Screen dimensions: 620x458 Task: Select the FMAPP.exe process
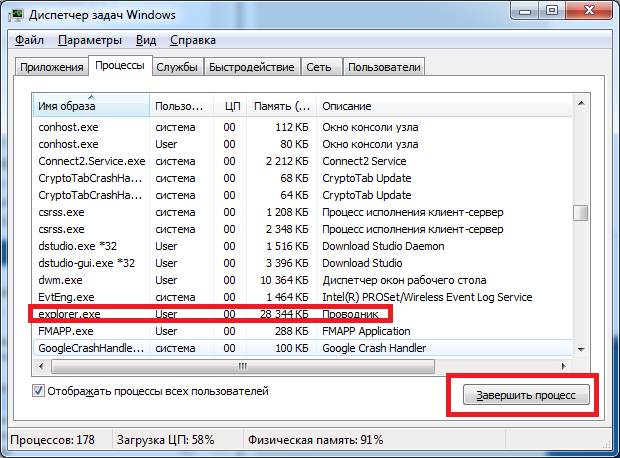click(x=303, y=331)
